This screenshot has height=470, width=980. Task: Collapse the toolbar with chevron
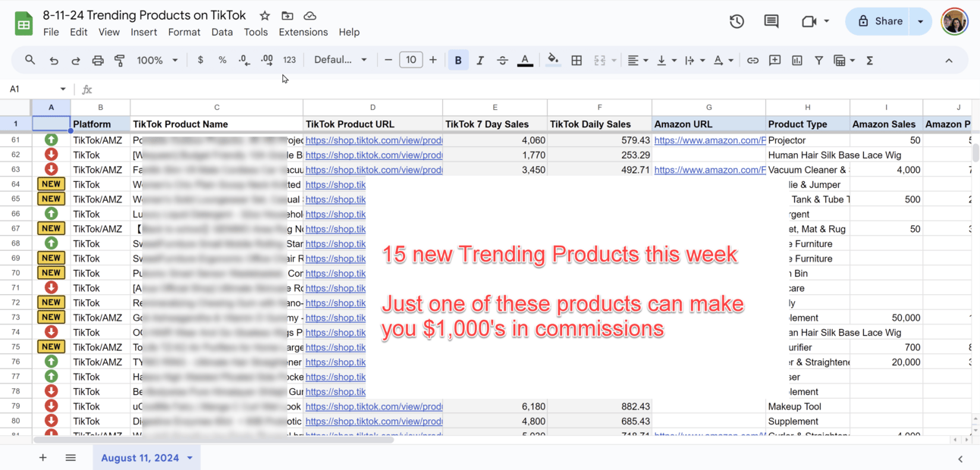point(949,60)
